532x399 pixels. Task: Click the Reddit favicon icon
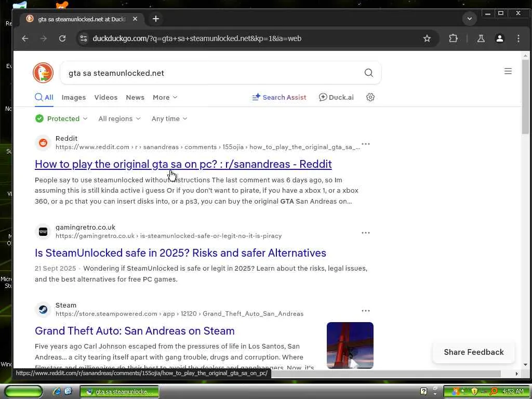point(43,143)
